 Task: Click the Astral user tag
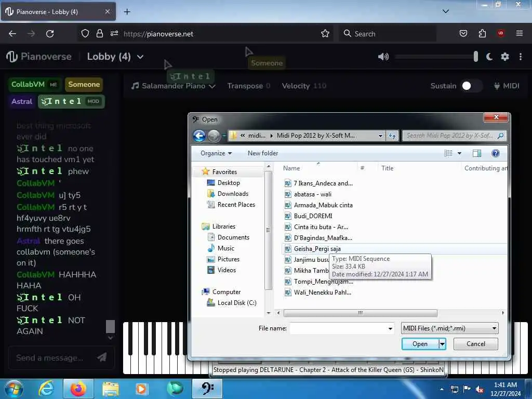22,101
